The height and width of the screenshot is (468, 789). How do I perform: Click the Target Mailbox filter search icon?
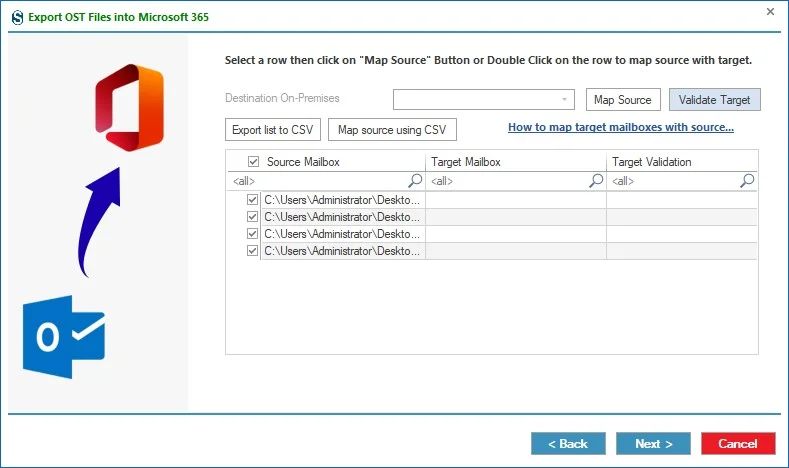(x=596, y=180)
